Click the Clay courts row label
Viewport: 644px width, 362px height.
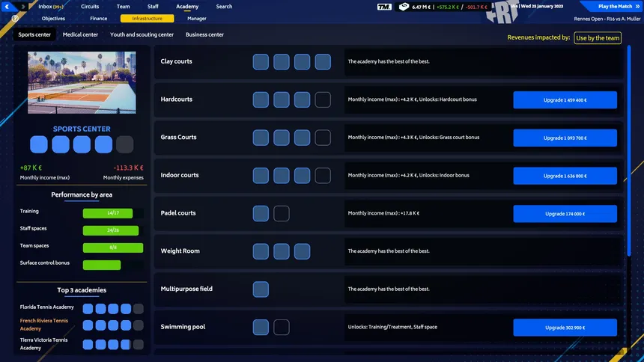[176, 61]
